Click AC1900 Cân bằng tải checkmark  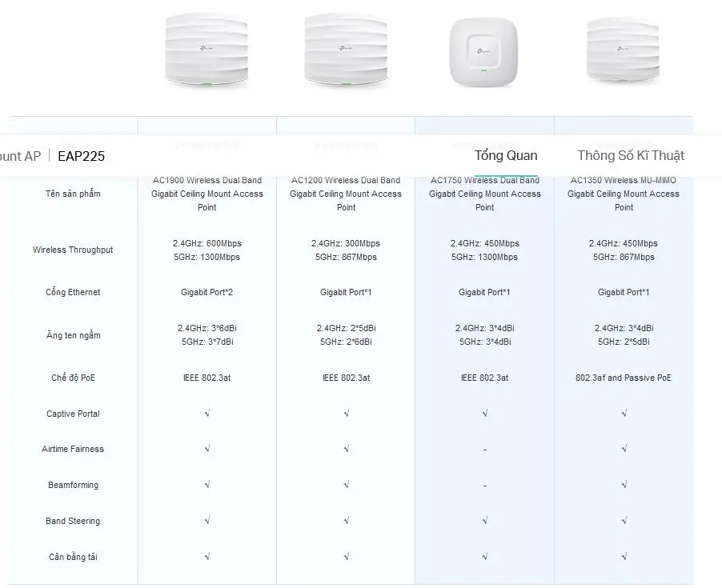(x=207, y=556)
